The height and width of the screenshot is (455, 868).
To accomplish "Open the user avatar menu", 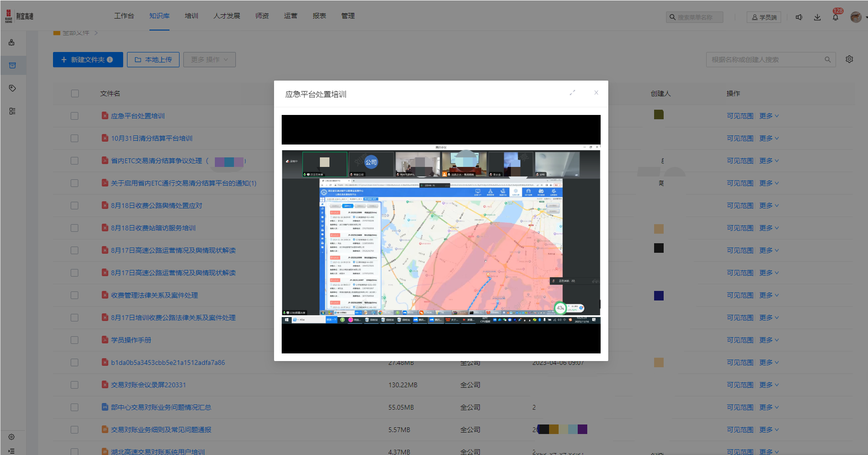I will pyautogui.click(x=856, y=17).
